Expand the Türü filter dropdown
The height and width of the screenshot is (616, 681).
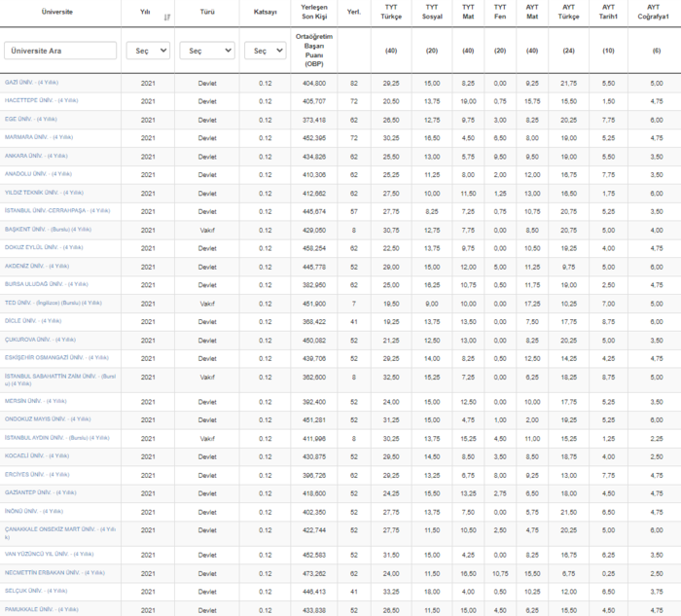click(x=207, y=51)
